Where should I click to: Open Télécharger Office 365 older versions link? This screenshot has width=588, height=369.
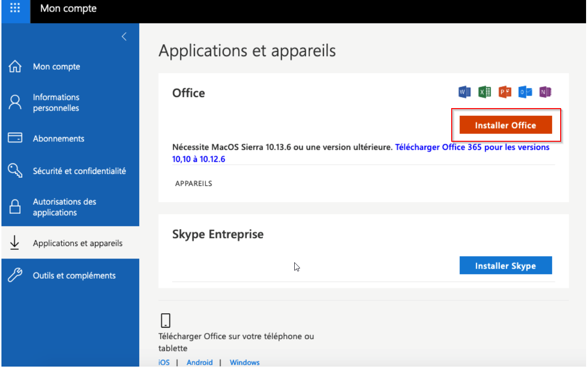click(361, 153)
